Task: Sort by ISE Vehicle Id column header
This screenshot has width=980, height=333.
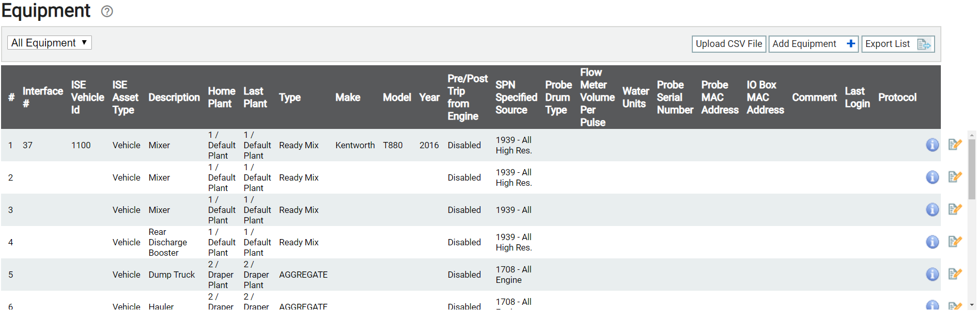Action: click(88, 98)
